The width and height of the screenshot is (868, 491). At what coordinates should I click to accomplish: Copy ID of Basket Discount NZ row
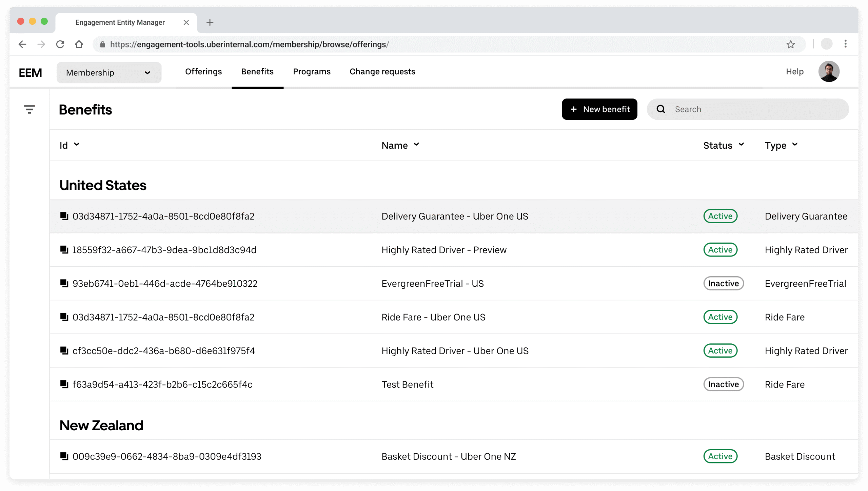(x=64, y=456)
